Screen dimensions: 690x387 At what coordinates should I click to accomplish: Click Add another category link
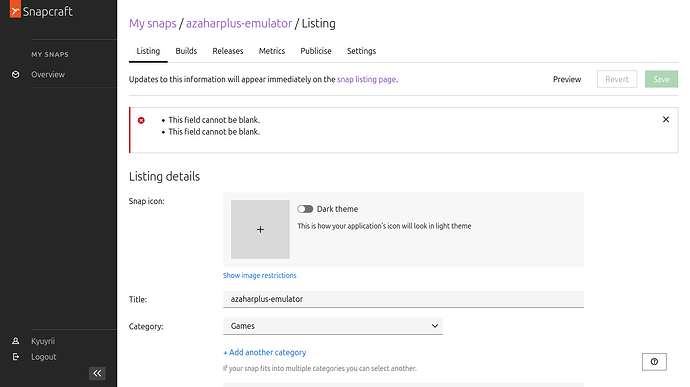[x=264, y=352]
